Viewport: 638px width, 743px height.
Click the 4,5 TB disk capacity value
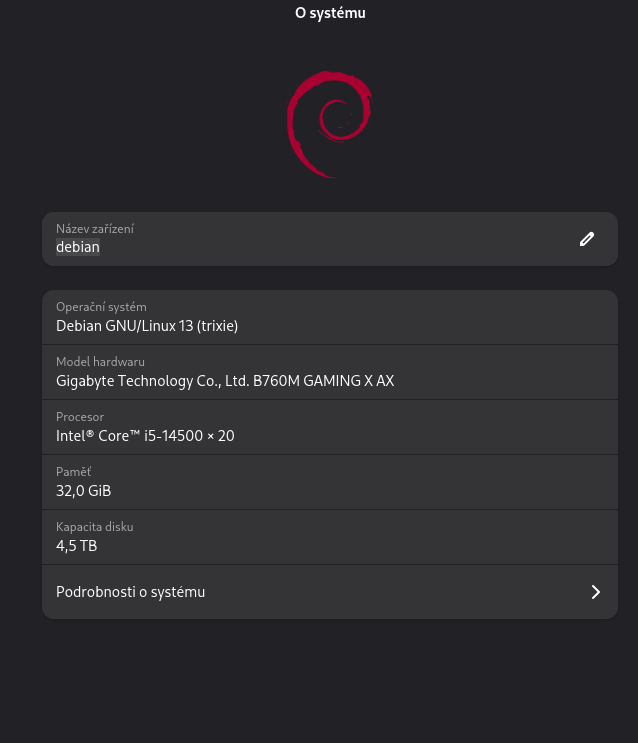tap(76, 546)
